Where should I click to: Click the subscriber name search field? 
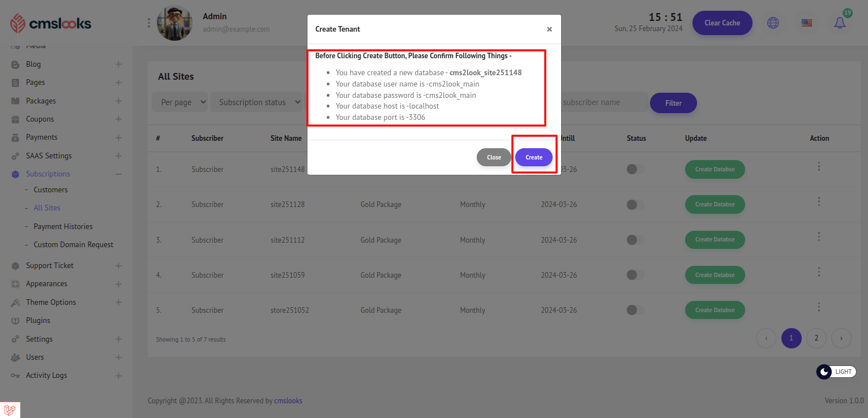[x=603, y=102]
